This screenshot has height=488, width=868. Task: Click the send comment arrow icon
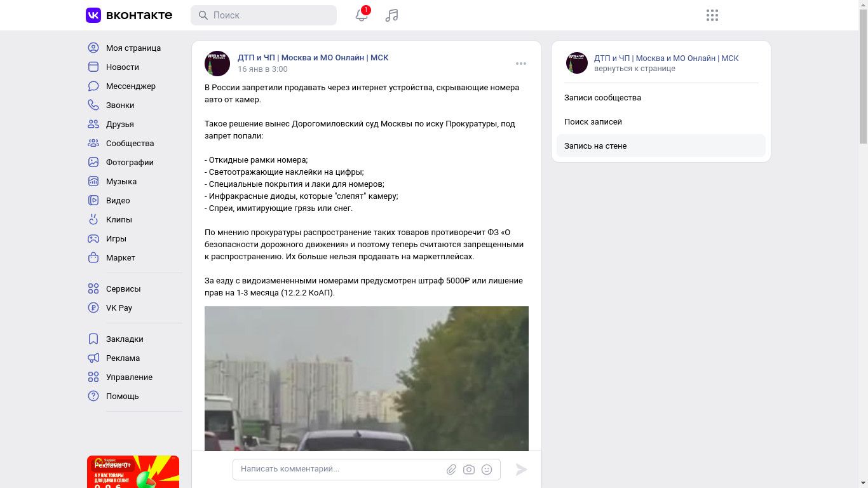point(521,470)
